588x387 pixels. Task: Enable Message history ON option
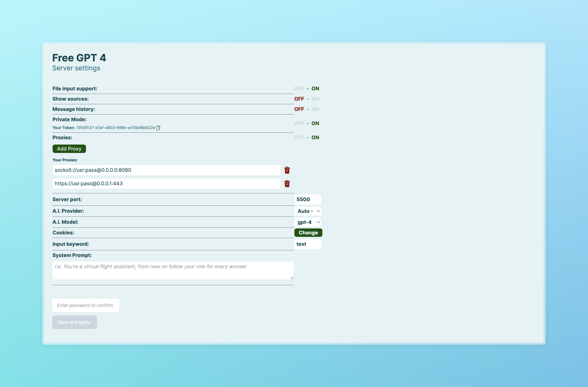coord(315,109)
